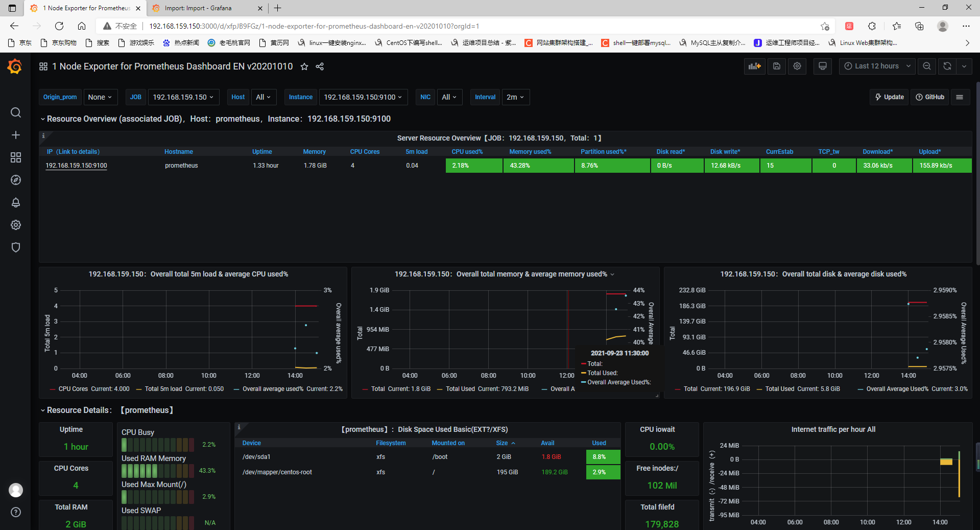
Task: Open dashboard settings gear
Action: [797, 66]
